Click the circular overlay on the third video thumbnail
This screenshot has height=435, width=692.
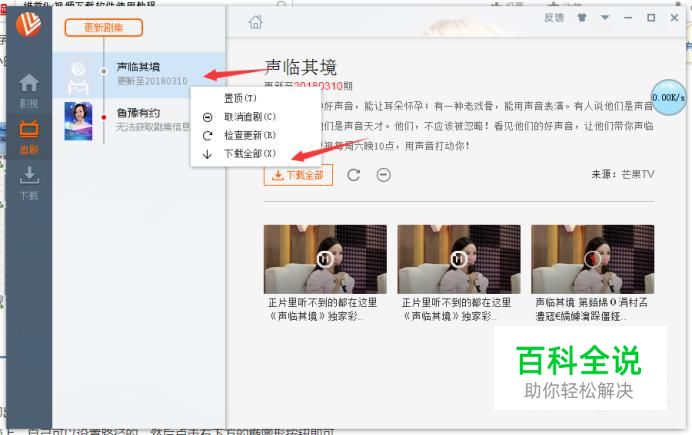point(592,259)
